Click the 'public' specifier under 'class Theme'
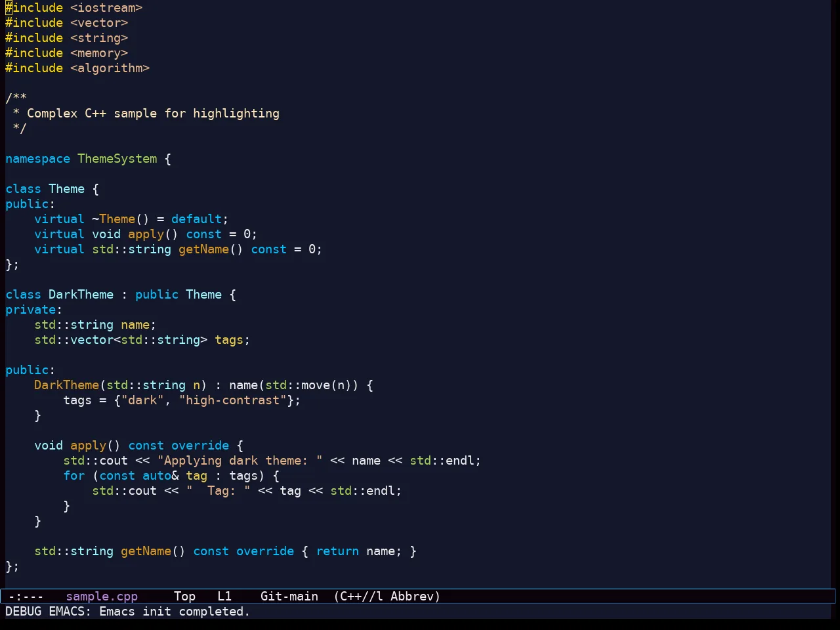The height and width of the screenshot is (630, 840). pos(27,204)
